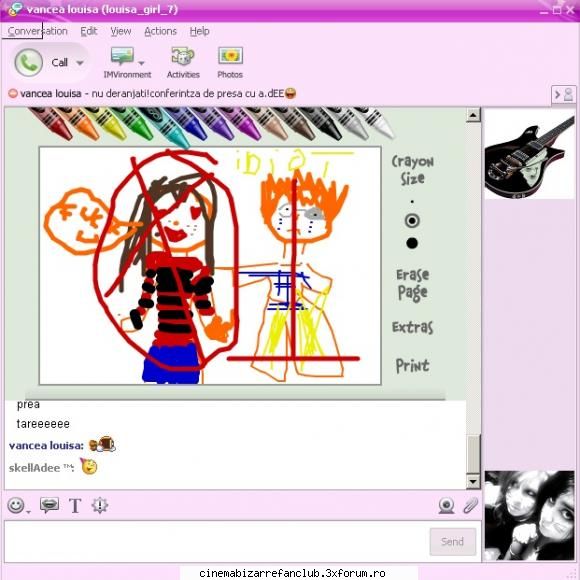Click the Yahoo Messenger title bar icon
This screenshot has height=580, width=580.
tap(14, 9)
